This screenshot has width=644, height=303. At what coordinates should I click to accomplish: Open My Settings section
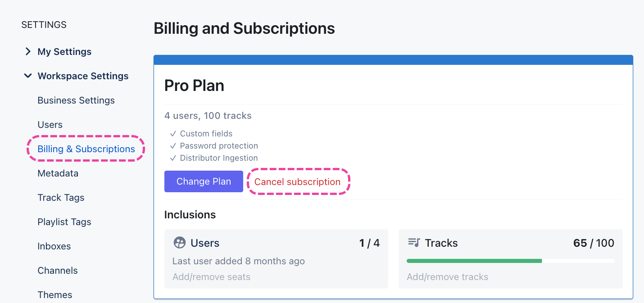pyautogui.click(x=64, y=52)
